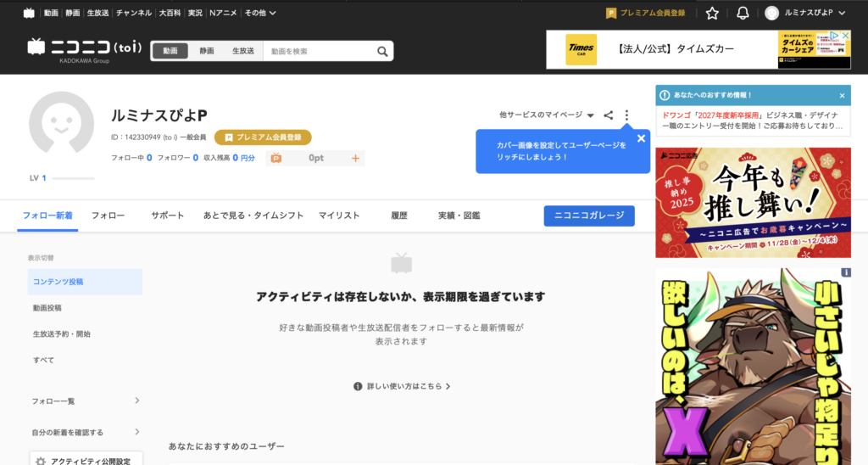Click the search magnifier icon
This screenshot has width=868, height=465.
pos(382,51)
